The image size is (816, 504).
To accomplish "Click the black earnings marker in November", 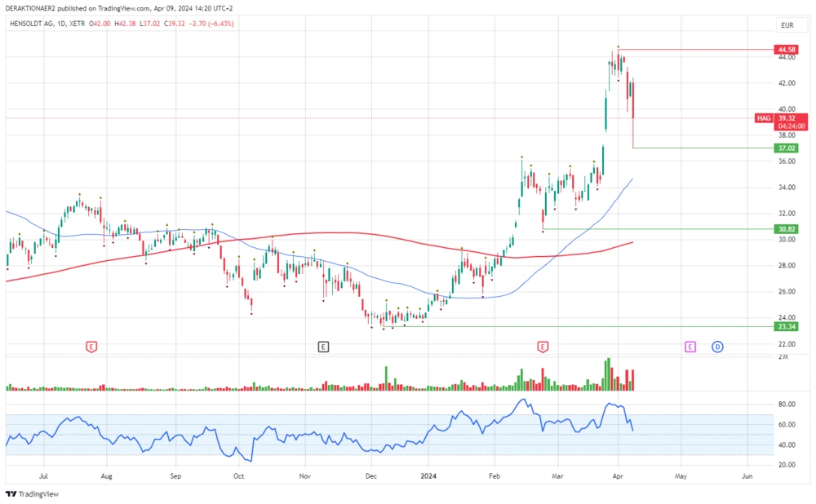I will click(x=323, y=347).
